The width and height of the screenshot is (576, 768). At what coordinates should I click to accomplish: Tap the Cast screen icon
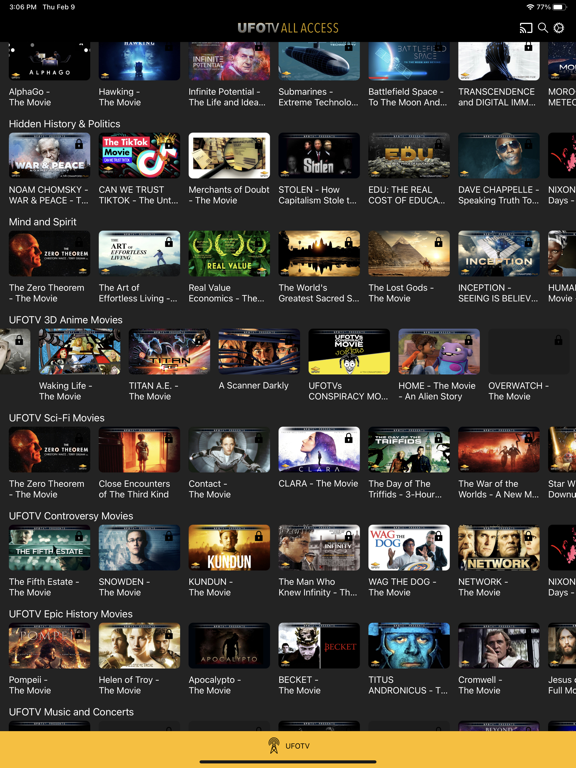[526, 28]
